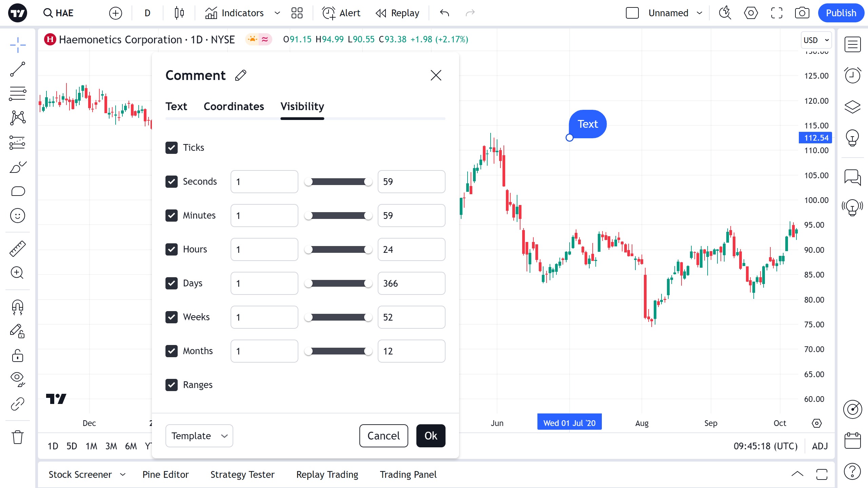Image resolution: width=868 pixels, height=488 pixels.
Task: Click the Days range slider right handle
Action: (x=368, y=284)
